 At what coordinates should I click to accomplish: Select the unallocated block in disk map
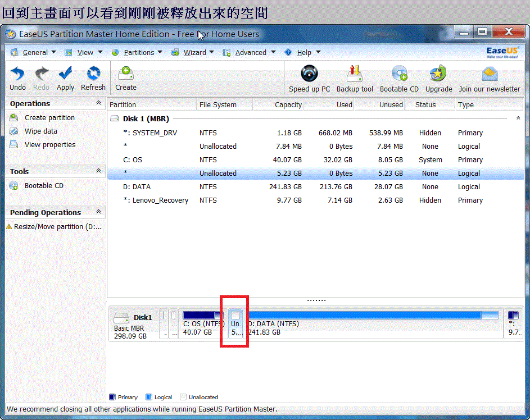[235, 323]
